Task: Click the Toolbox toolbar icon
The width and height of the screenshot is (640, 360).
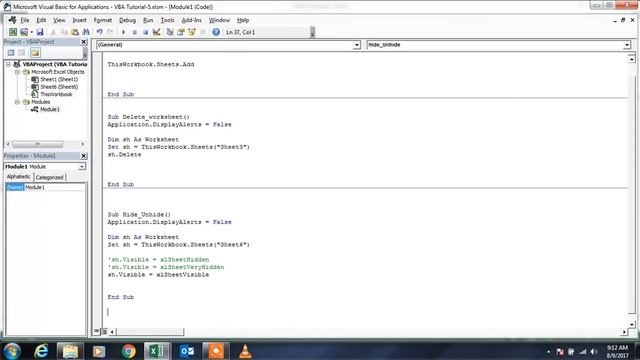Action: tap(203, 32)
